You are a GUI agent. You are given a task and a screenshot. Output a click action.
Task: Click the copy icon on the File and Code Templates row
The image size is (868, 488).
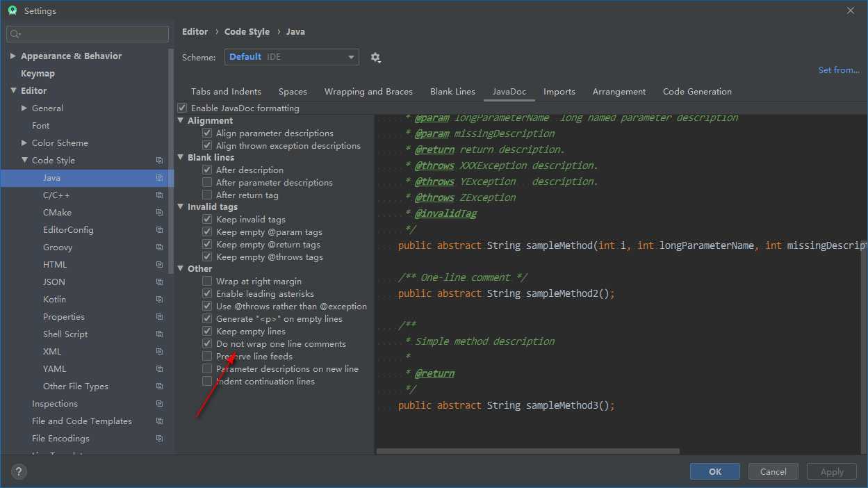159,421
